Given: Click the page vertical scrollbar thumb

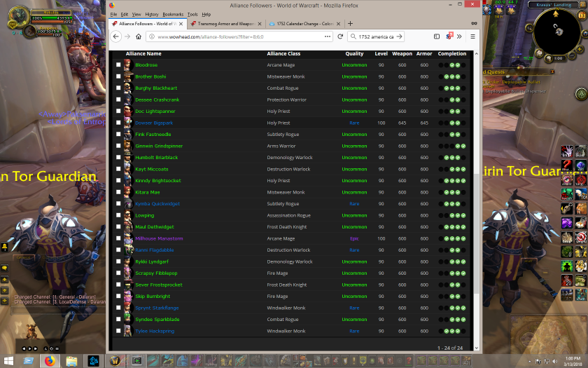Looking at the screenshot, I should pos(477,233).
